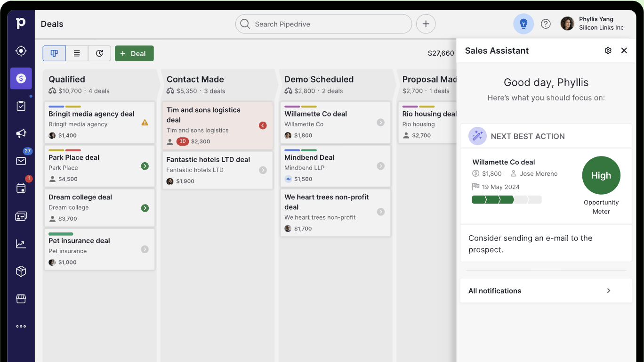Switch to the list view
This screenshot has width=644, height=362.
[x=77, y=53]
